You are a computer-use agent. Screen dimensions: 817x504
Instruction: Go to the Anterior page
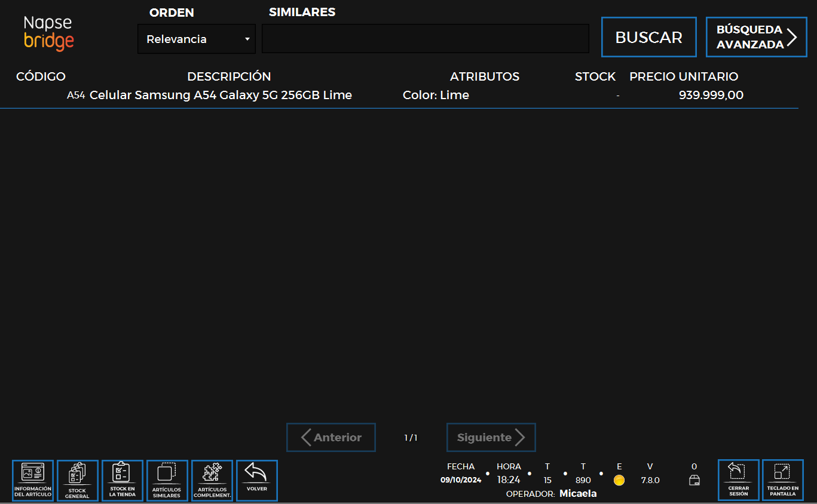coord(331,438)
